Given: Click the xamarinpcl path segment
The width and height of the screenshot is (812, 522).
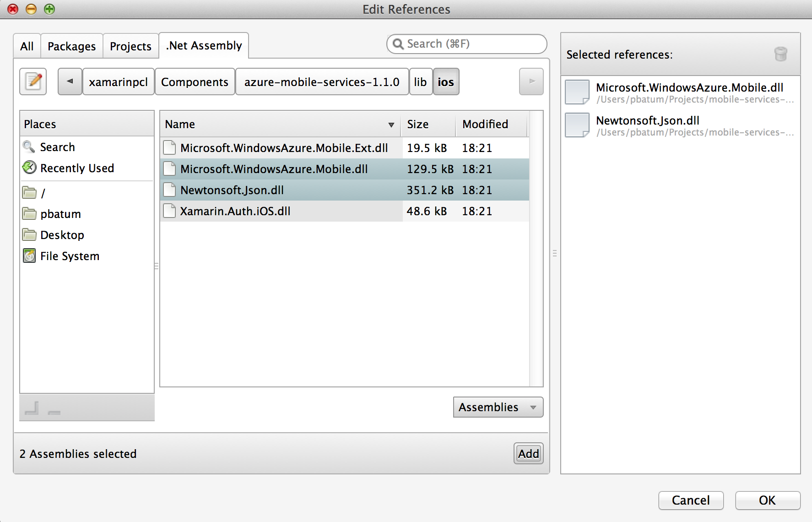Looking at the screenshot, I should pyautogui.click(x=118, y=82).
